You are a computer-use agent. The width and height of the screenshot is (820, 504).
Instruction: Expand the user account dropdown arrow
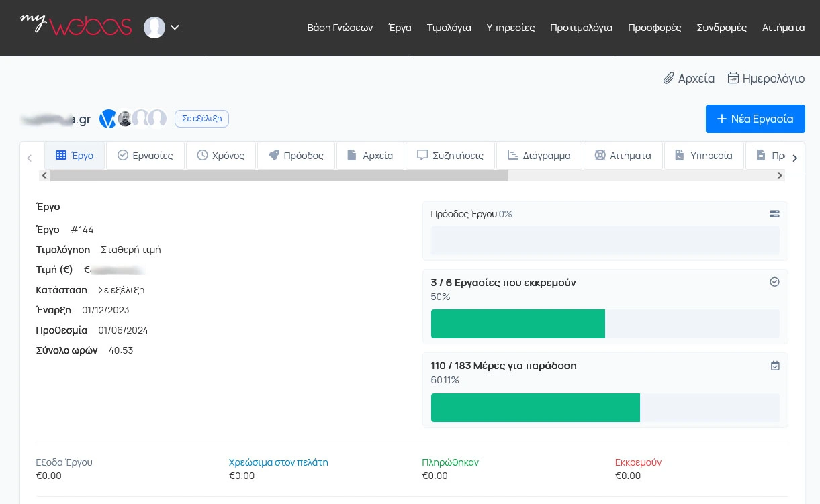[175, 28]
